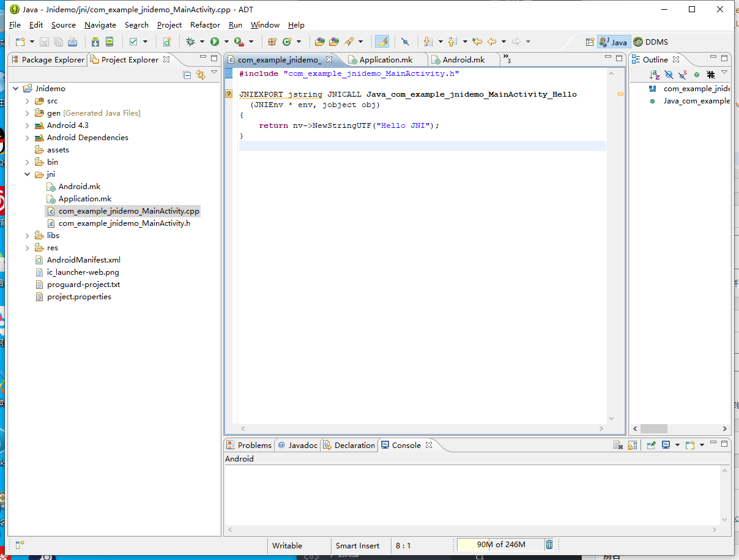Sort Outline entries alphabetically

coord(655,75)
